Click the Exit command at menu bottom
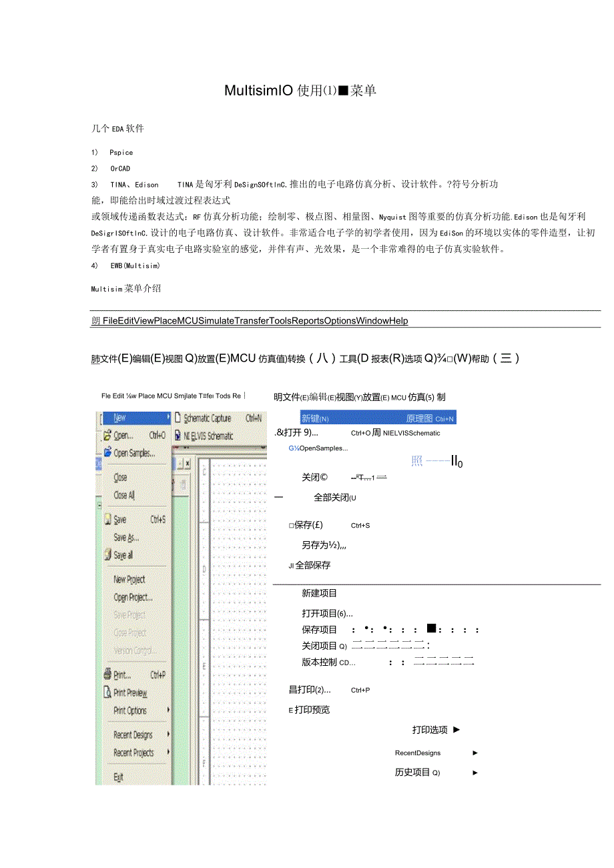The height and width of the screenshot is (868, 614). tap(118, 776)
